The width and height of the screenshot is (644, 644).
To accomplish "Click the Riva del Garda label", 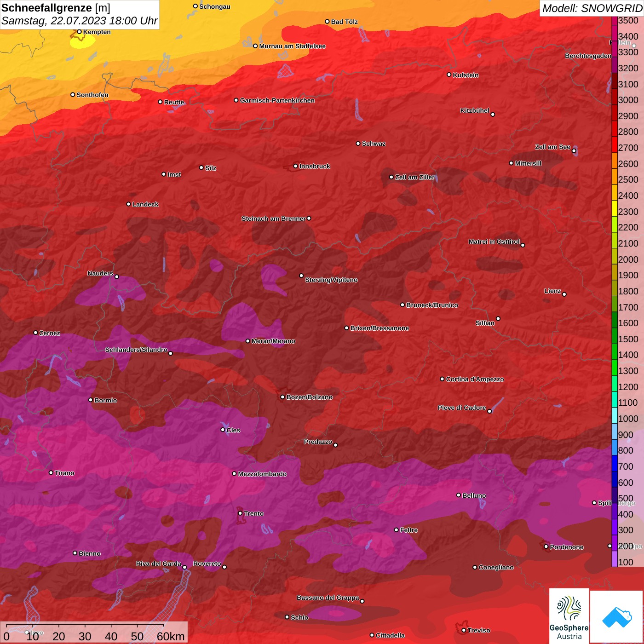I will (158, 563).
